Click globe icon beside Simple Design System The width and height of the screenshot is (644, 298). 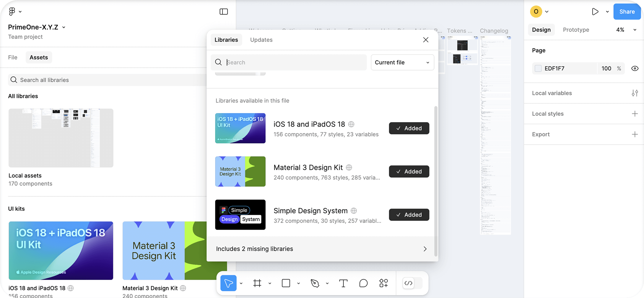click(x=354, y=211)
